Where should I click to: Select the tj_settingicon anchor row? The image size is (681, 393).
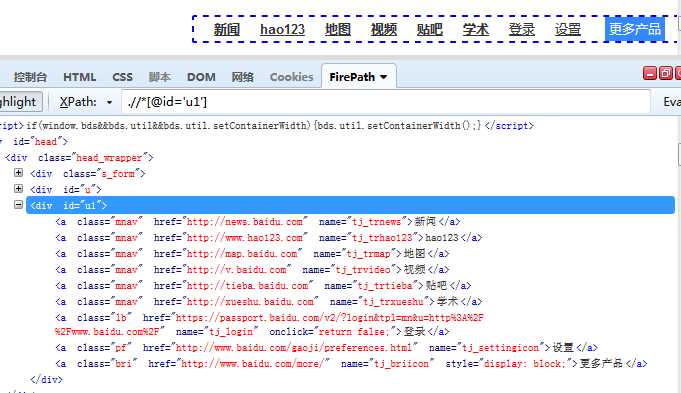click(327, 347)
